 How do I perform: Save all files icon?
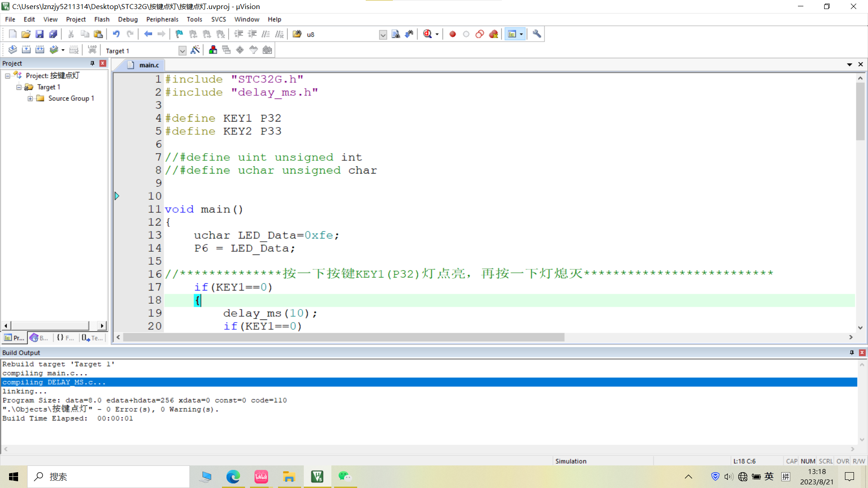point(53,34)
